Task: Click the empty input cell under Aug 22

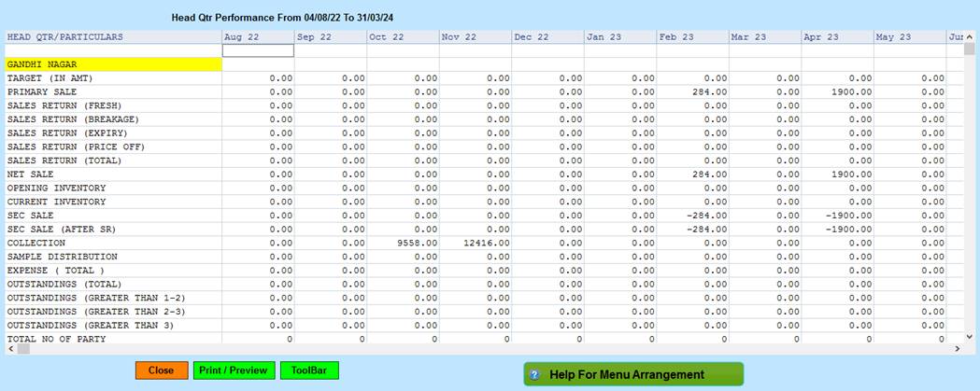Action: click(258, 51)
